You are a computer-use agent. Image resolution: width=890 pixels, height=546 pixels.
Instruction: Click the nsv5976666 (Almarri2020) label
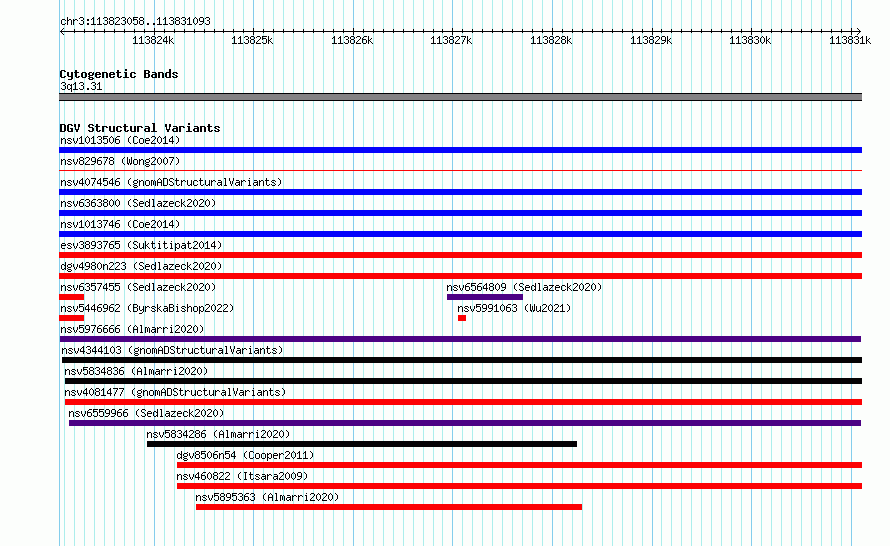pyautogui.click(x=132, y=329)
